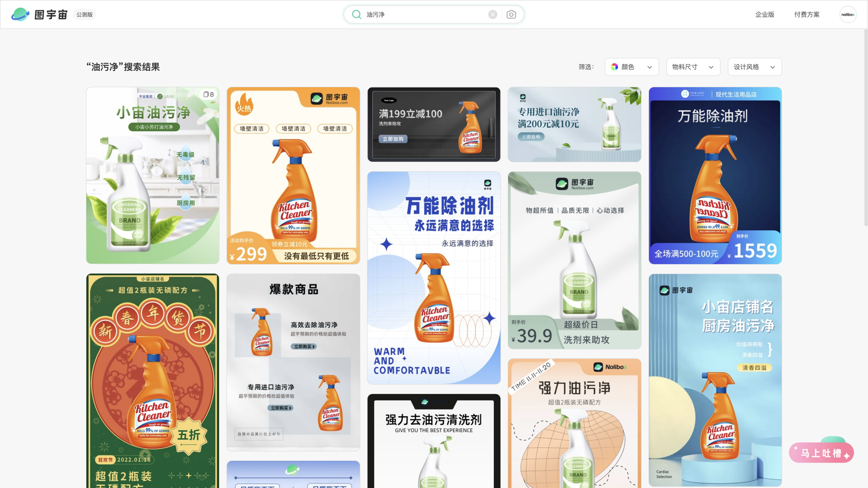868x488 pixels.
Task: Open the 专用进口油污净 banner template
Action: tap(575, 124)
